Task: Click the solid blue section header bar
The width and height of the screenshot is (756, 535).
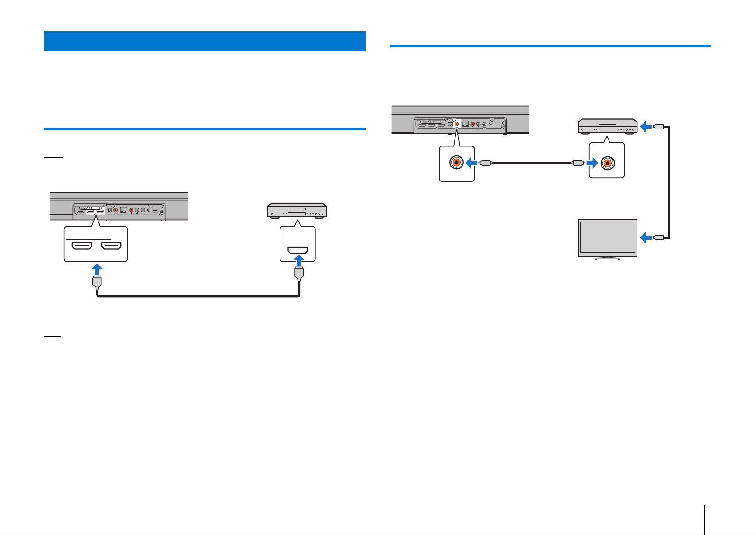Action: click(205, 41)
